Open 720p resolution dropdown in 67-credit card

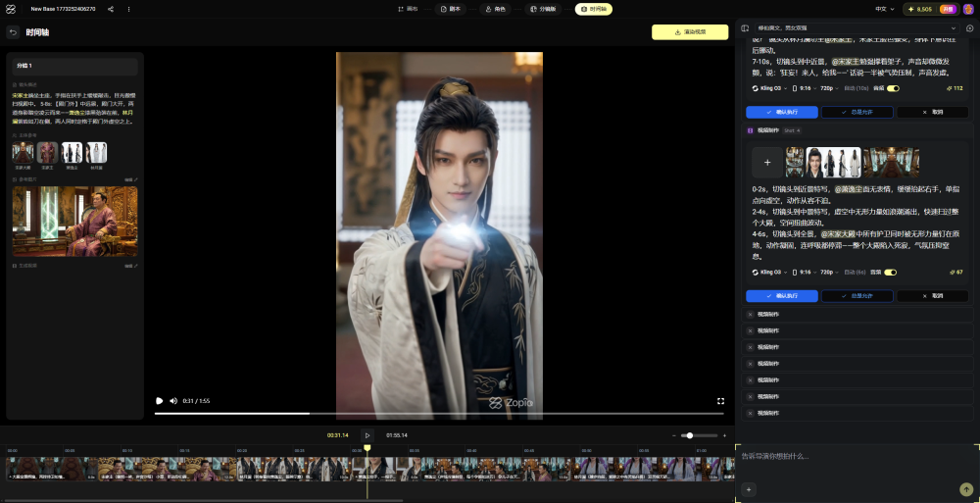(829, 273)
